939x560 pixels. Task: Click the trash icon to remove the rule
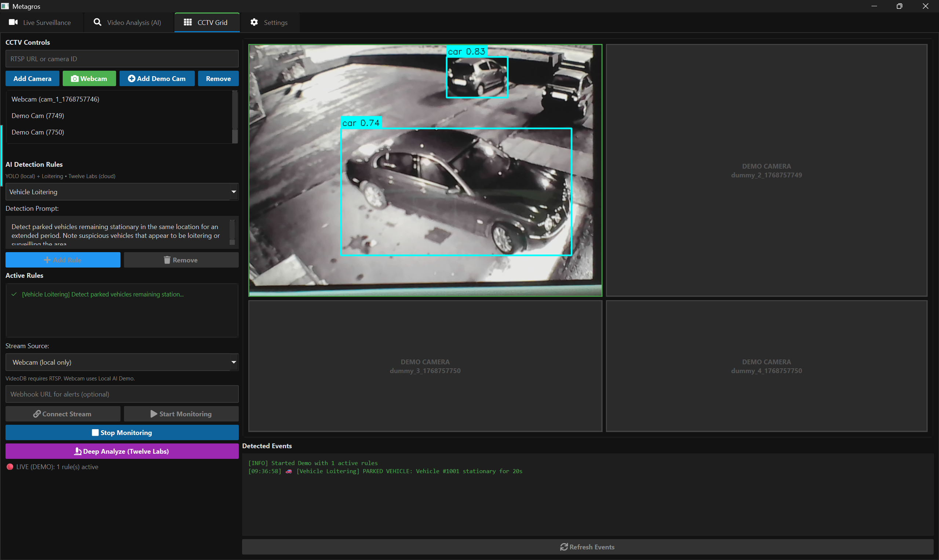[x=167, y=259]
